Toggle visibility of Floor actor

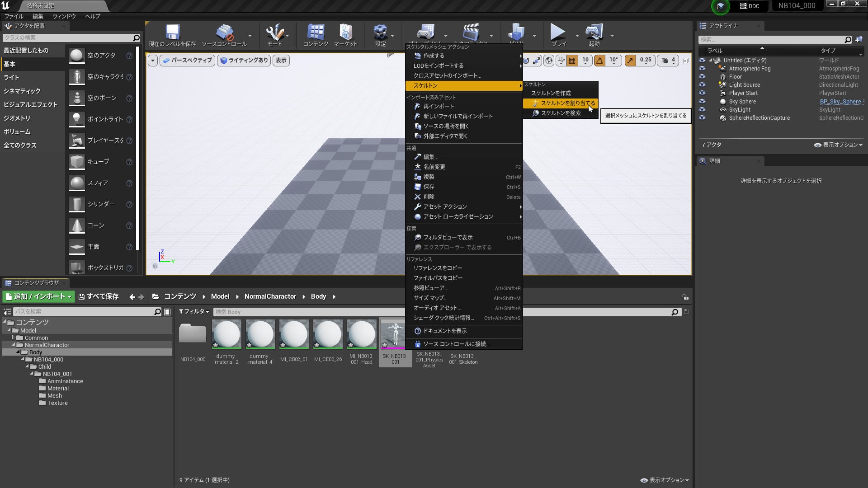tap(702, 77)
